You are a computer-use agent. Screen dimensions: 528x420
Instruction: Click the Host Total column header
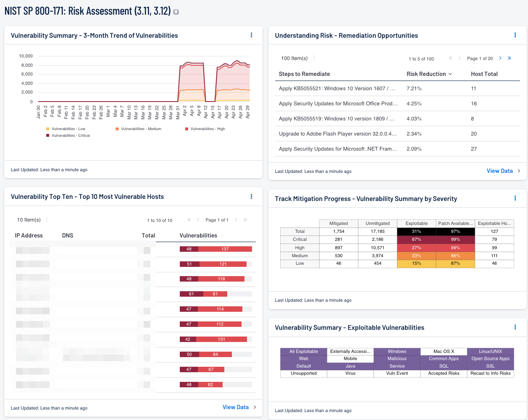tap(484, 74)
